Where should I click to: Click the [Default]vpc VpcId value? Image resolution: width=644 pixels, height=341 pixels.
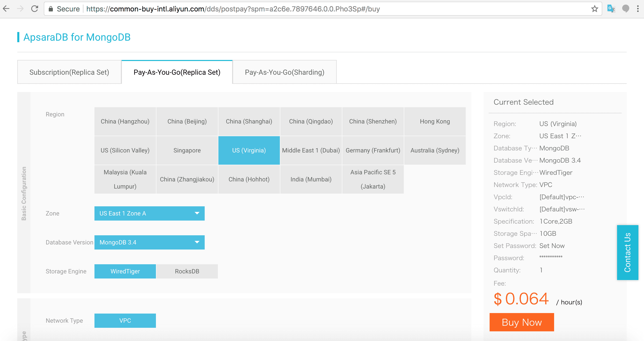pyautogui.click(x=562, y=197)
